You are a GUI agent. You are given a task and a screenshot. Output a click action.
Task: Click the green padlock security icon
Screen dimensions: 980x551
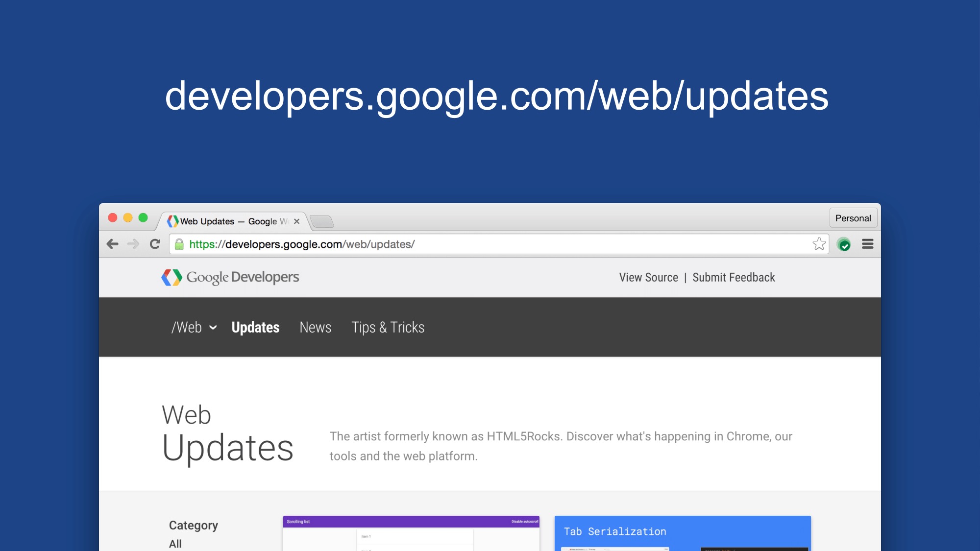click(179, 244)
